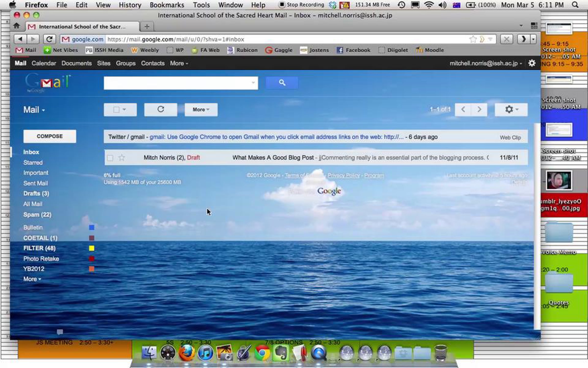The height and width of the screenshot is (368, 588).
Task: Check the Mitch Norris email checkbox
Action: click(110, 158)
